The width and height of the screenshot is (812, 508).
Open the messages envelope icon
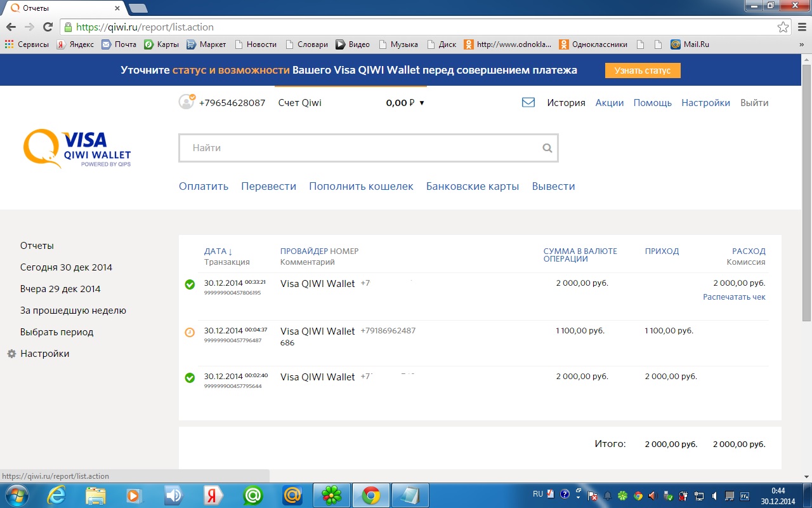[528, 102]
